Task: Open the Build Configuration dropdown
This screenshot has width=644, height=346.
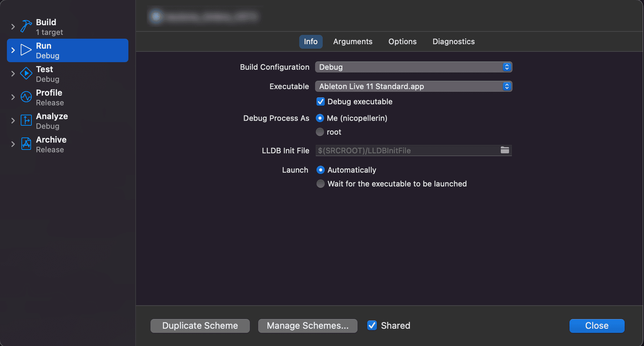Action: pos(413,67)
